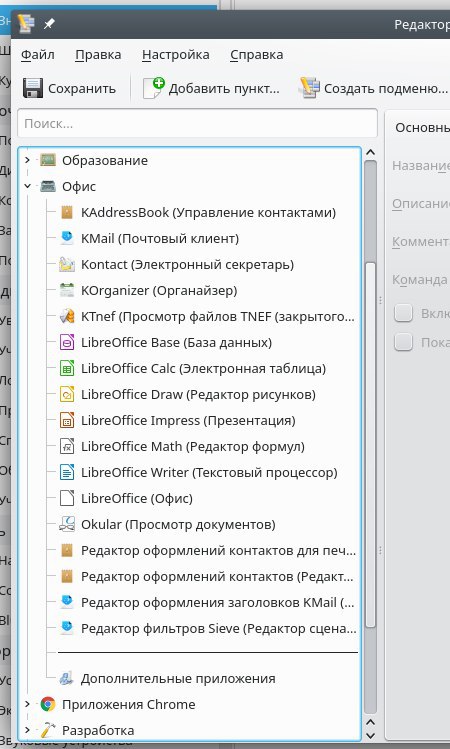Select LibreOffice Math (Редактор формул) entry

point(193,446)
